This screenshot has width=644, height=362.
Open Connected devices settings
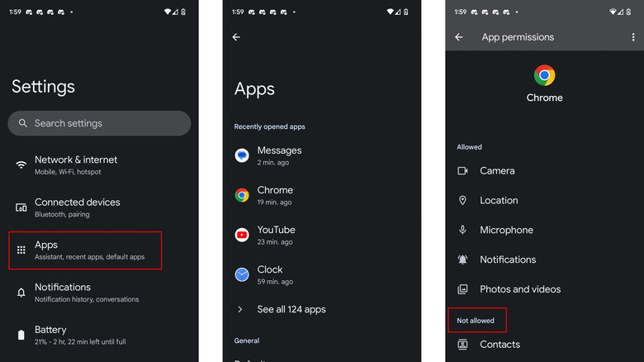99,207
